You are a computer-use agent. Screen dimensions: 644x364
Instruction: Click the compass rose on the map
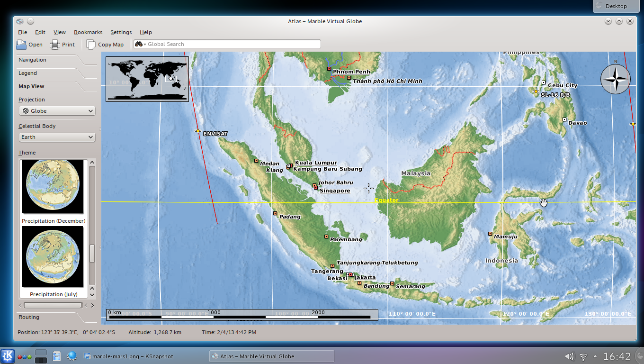615,79
